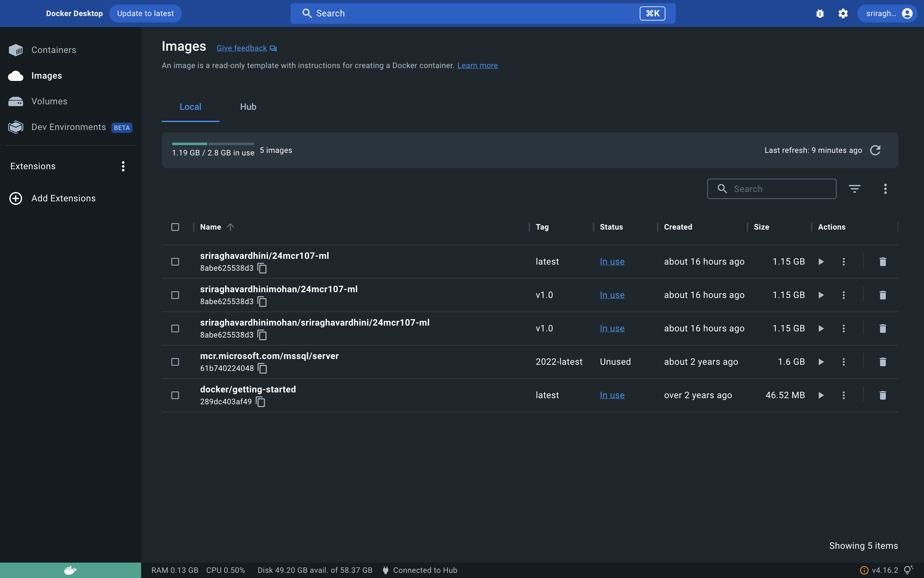Image resolution: width=924 pixels, height=578 pixels.
Task: Click the Created column header
Action: coord(678,227)
